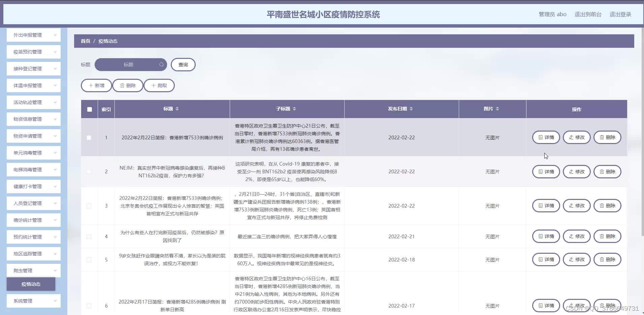This screenshot has width=644, height=315.
Task: Expand 电梯消毒管理 sidebar menu
Action: (34, 170)
